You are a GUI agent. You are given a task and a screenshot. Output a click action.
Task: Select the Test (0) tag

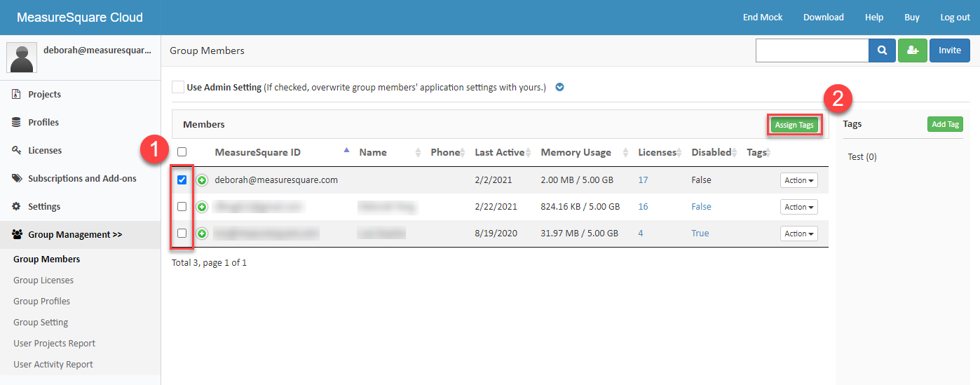click(x=862, y=156)
